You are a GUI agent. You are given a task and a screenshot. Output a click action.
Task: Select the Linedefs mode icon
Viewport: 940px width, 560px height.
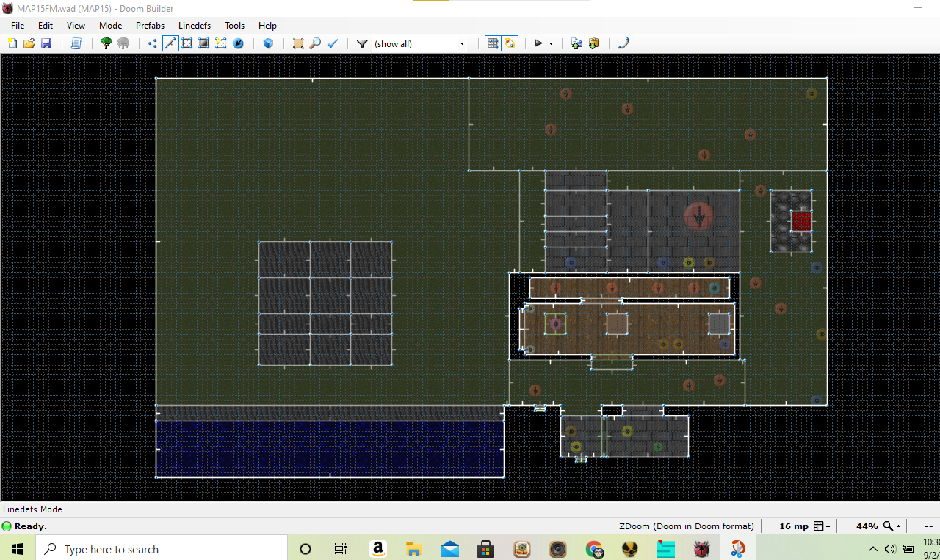170,43
